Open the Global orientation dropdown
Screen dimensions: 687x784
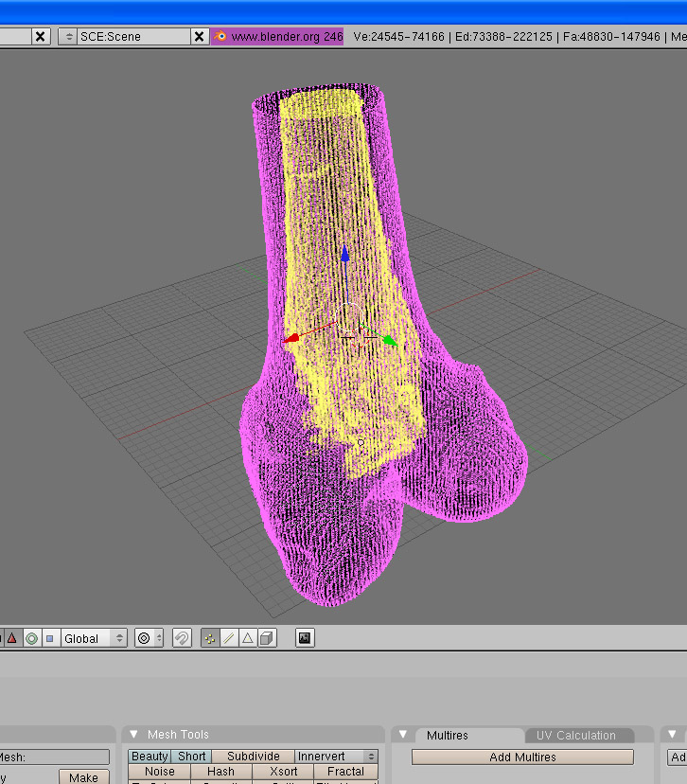click(x=94, y=638)
